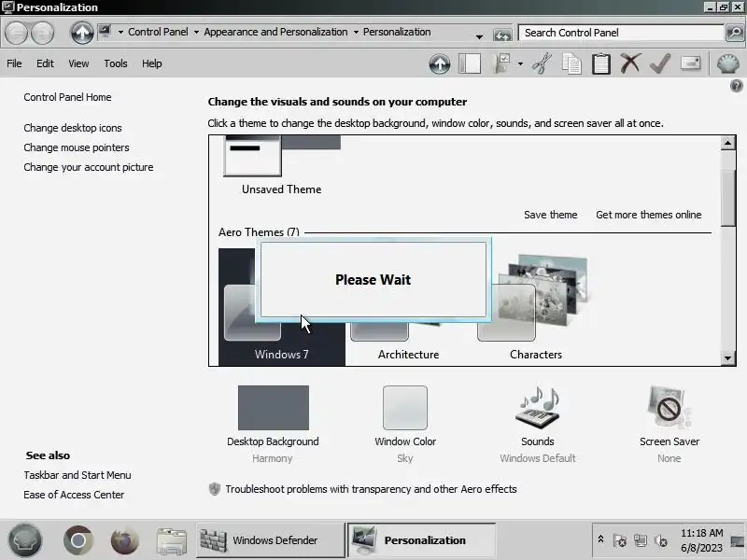The height and width of the screenshot is (560, 747).
Task: Launch Firefox from the taskbar
Action: [x=124, y=540]
